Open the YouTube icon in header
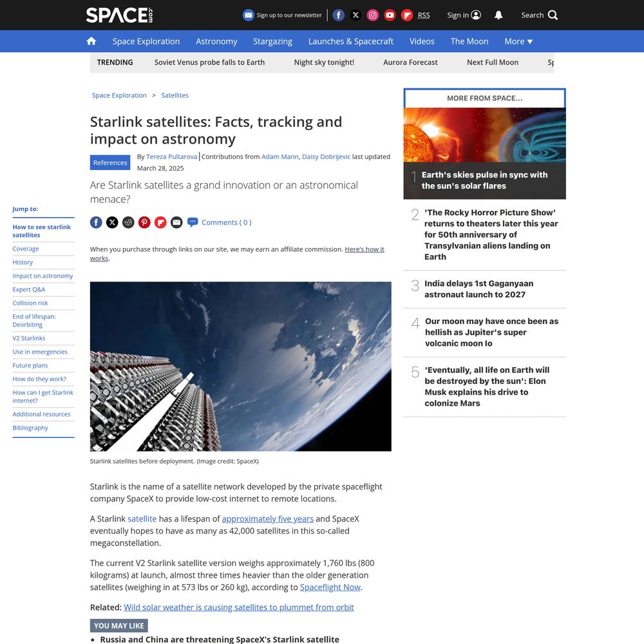The width and height of the screenshot is (644, 644). tap(390, 15)
